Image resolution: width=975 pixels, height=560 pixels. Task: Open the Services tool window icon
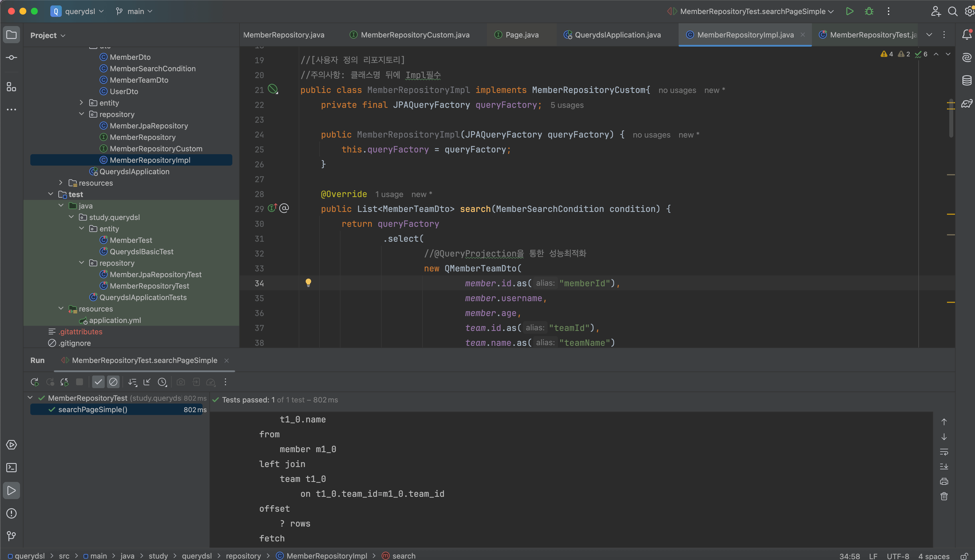(x=11, y=445)
